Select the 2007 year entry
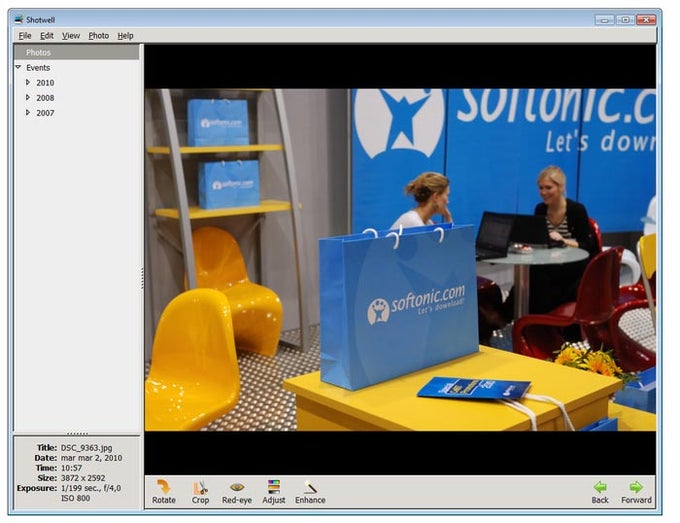680x523 pixels. [45, 113]
